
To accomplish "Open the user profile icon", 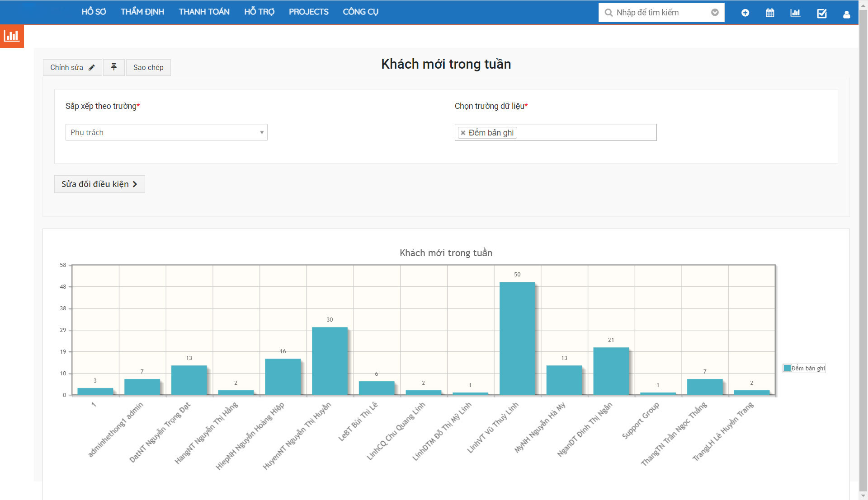I will (847, 14).
